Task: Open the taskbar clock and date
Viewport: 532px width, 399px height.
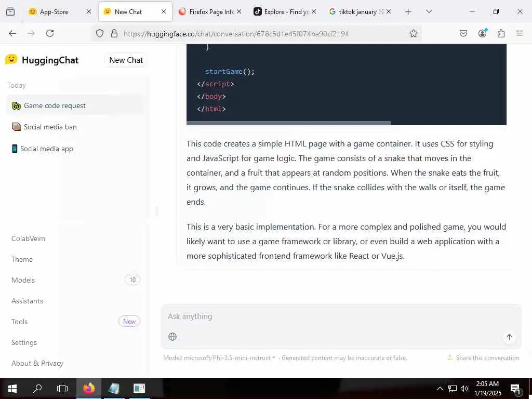Action: (x=487, y=389)
